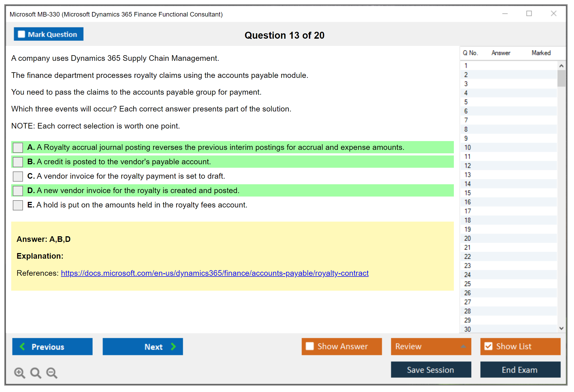
Task: Click the zoom out magnifier icon
Action: tap(52, 373)
